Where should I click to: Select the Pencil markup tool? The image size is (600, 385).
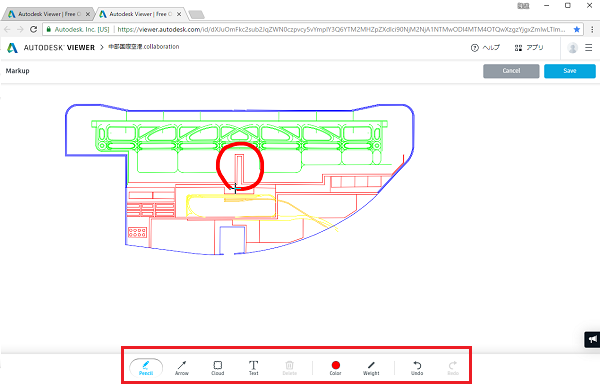click(x=146, y=368)
